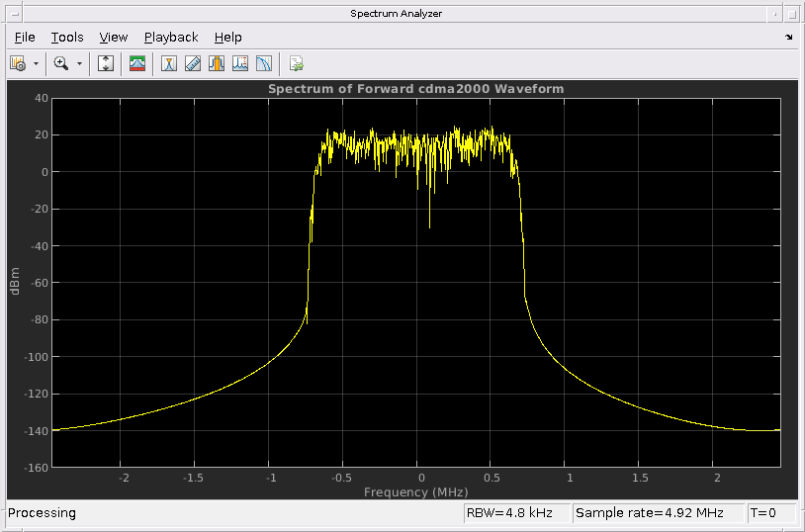Open the Playback menu
This screenshot has width=805, height=532.
171,38
